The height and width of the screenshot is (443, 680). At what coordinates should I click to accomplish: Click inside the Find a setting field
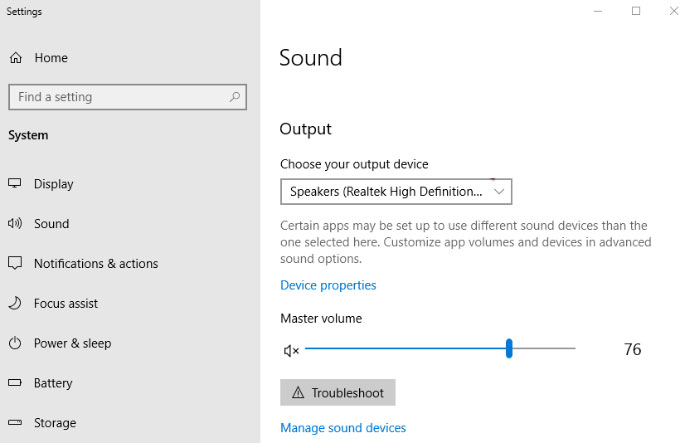[115, 97]
